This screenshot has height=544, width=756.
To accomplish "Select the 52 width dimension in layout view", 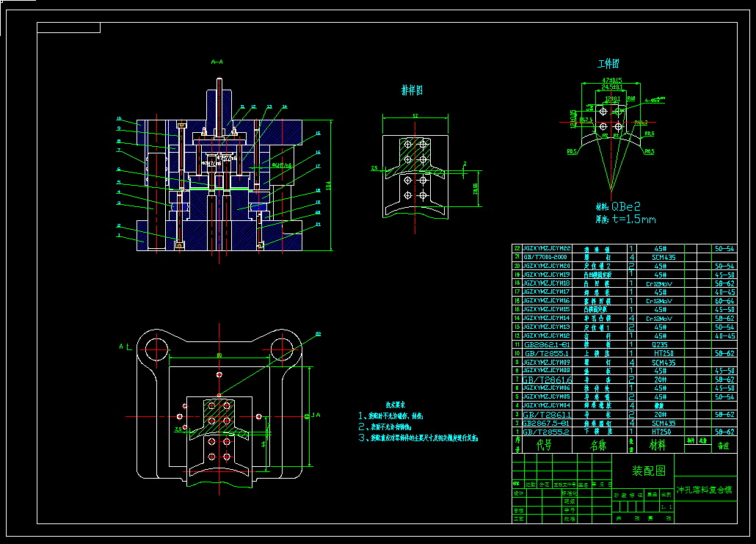I will click(x=415, y=116).
